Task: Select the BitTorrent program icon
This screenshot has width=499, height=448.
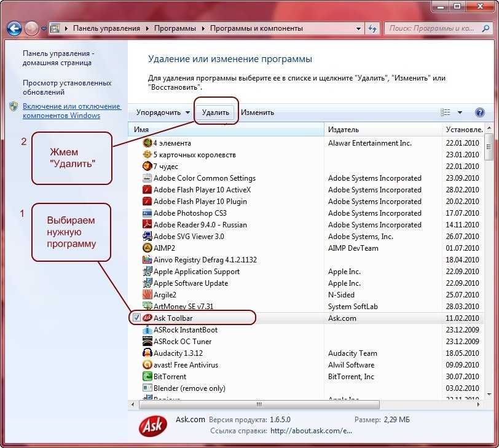Action: coord(147,377)
